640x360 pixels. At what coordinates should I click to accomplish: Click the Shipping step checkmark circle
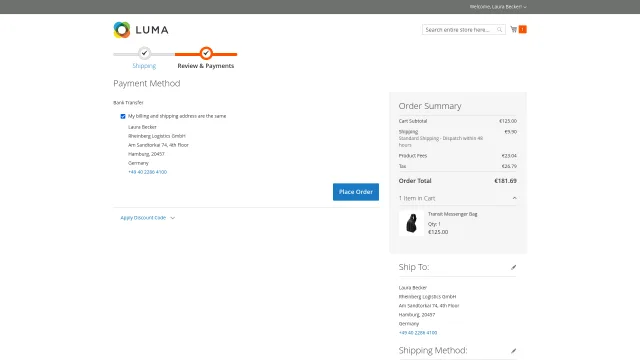pos(144,53)
